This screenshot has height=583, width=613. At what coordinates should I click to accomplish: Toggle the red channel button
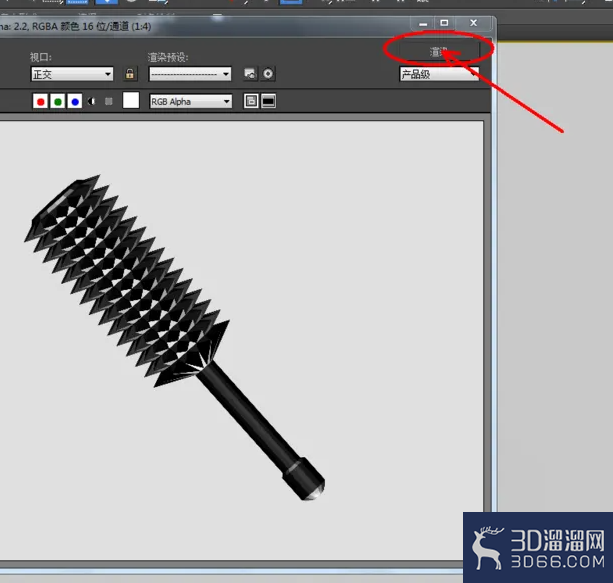(40, 102)
